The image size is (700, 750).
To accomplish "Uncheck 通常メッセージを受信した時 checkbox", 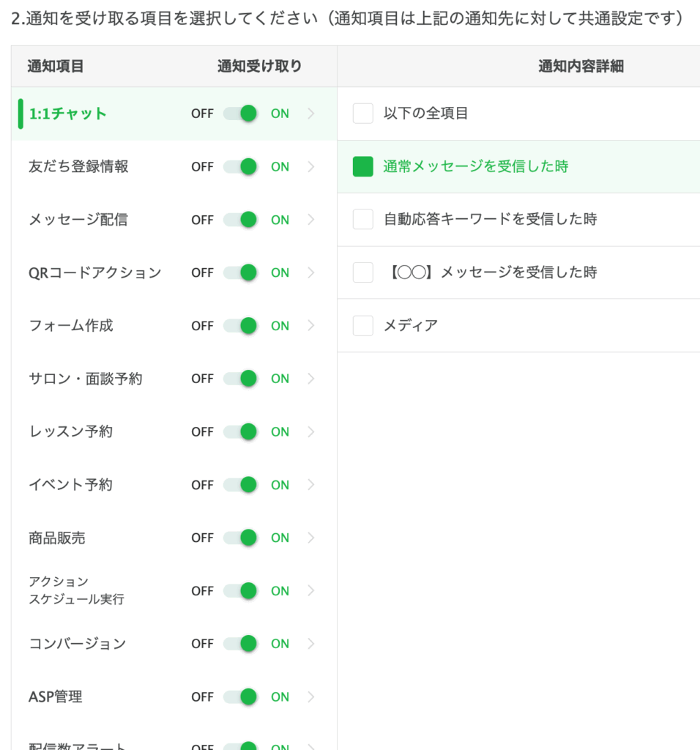I will [x=363, y=166].
